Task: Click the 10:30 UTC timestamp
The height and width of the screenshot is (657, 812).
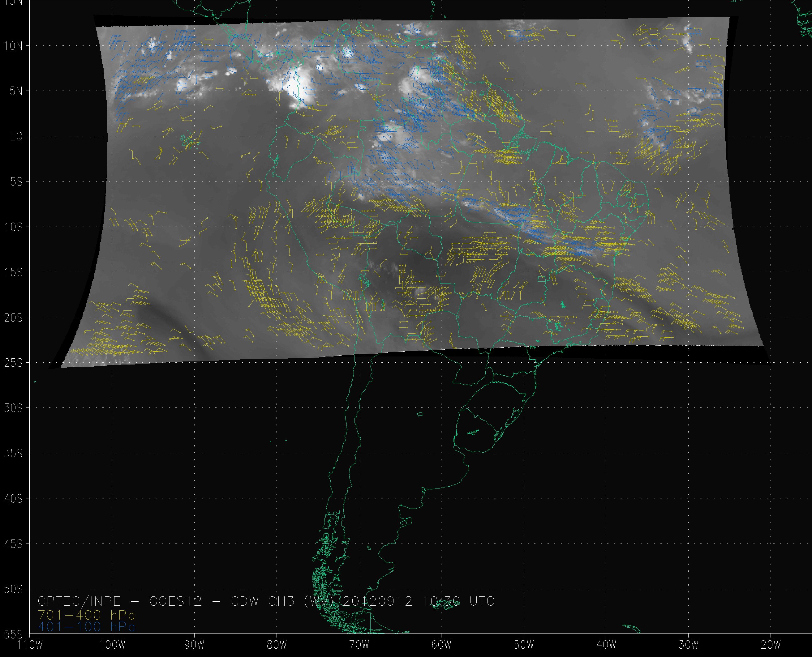Action: [458, 601]
